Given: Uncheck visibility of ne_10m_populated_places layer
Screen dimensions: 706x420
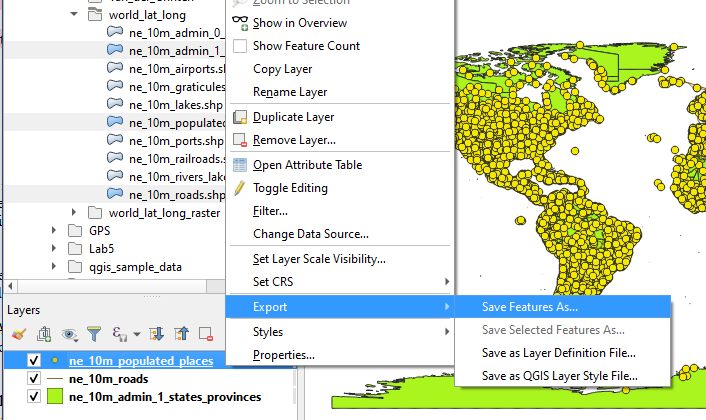Looking at the screenshot, I should pos(34,360).
